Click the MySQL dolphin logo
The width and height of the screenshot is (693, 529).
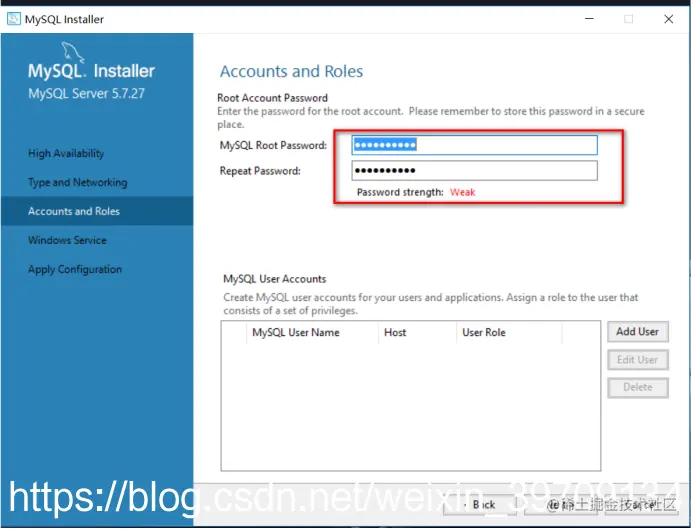(73, 52)
